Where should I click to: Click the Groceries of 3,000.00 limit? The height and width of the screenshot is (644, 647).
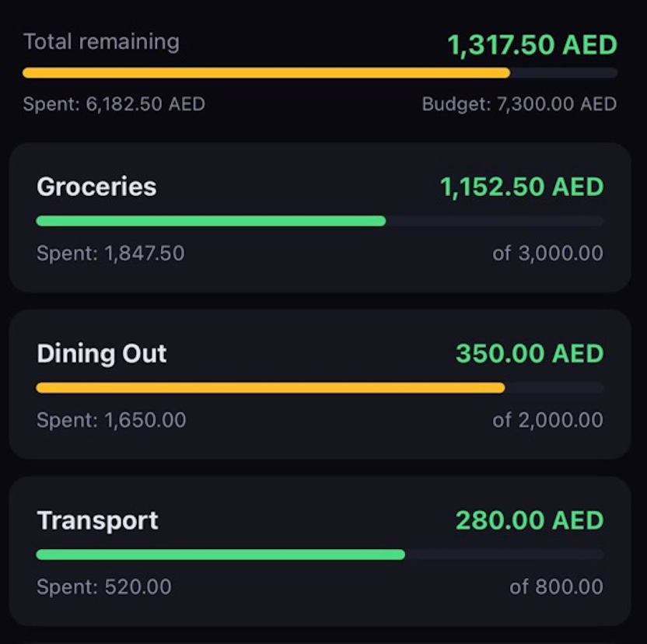tap(548, 253)
